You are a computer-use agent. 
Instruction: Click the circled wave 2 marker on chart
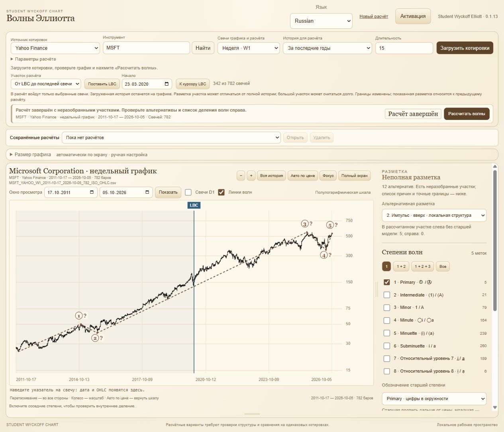pyautogui.click(x=95, y=338)
